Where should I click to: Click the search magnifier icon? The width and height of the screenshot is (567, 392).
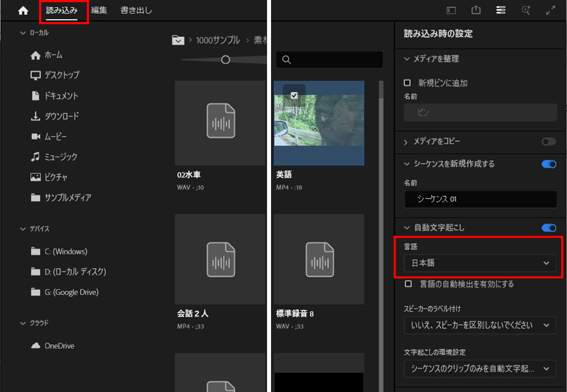pos(287,60)
